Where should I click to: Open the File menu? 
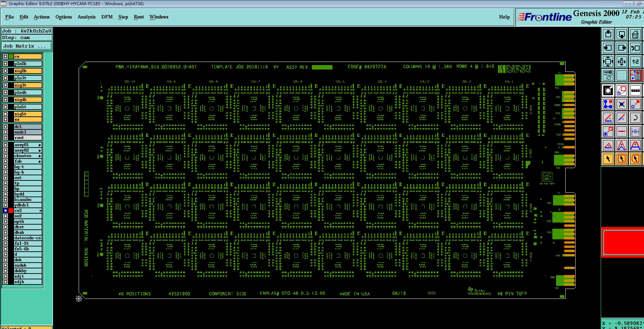[x=10, y=17]
